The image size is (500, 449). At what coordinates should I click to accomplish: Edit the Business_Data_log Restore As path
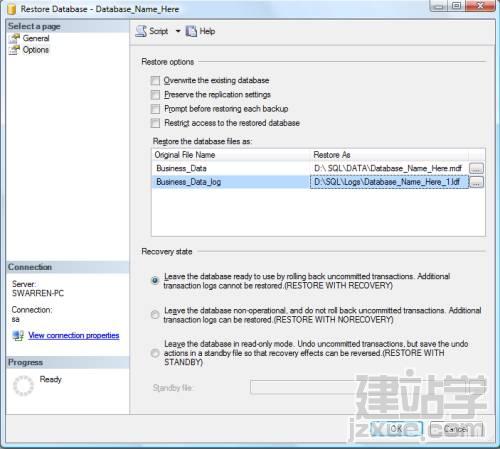click(x=389, y=182)
